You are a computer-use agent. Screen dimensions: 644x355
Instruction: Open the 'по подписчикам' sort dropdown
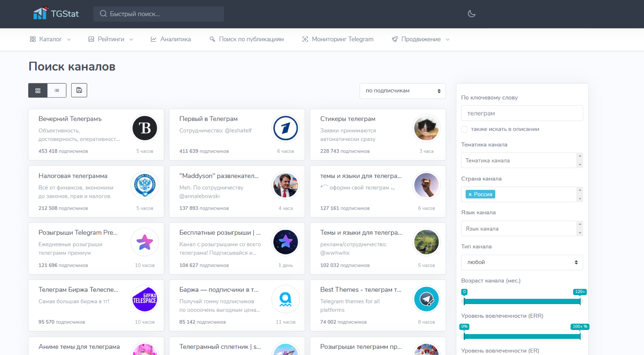(403, 91)
